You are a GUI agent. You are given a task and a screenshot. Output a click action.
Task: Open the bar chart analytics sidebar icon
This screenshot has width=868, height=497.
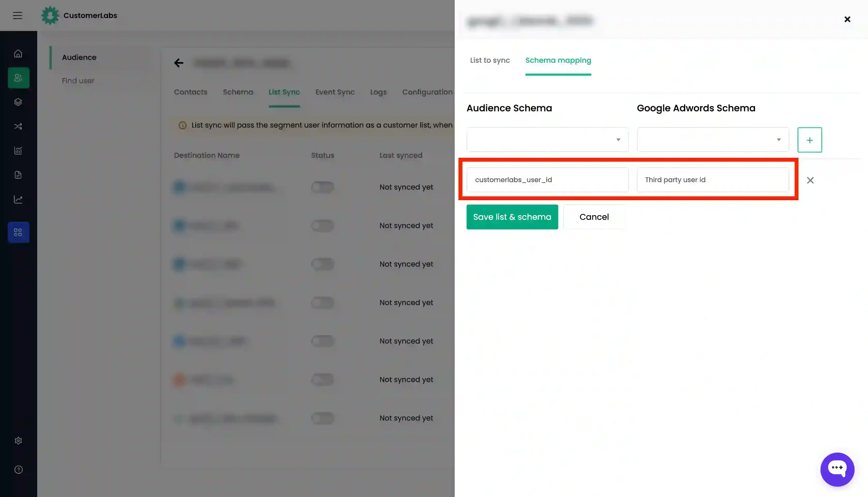pyautogui.click(x=18, y=151)
